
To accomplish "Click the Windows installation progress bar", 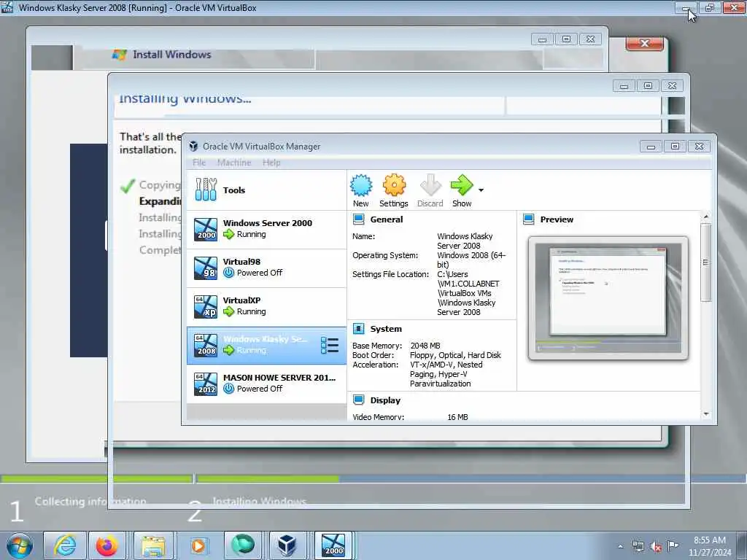I will click(373, 478).
